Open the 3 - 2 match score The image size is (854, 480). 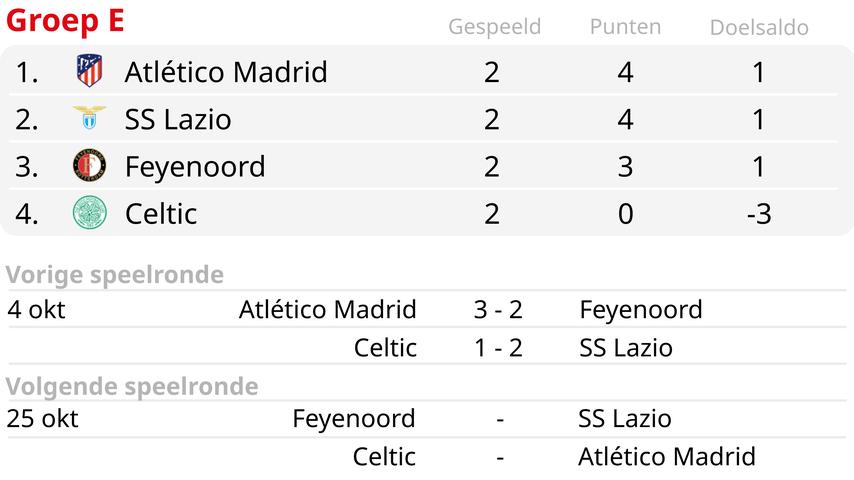tap(498, 309)
